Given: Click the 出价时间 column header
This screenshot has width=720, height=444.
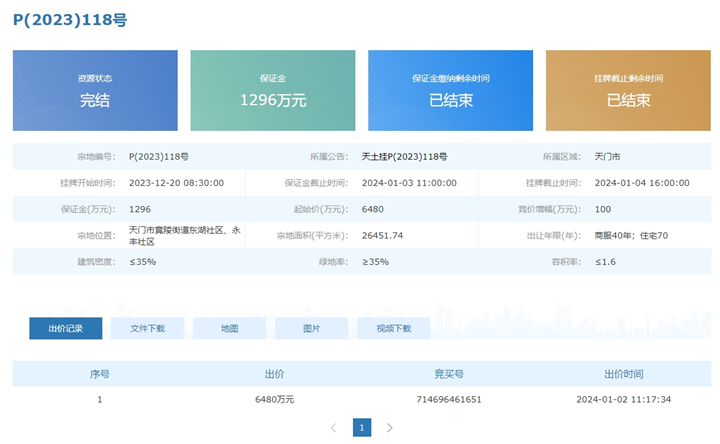Looking at the screenshot, I should 623,374.
